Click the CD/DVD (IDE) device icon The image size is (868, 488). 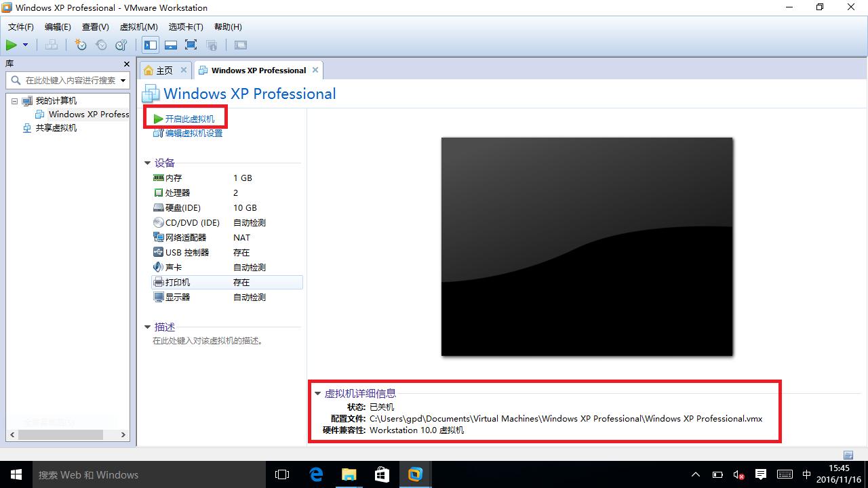(157, 222)
